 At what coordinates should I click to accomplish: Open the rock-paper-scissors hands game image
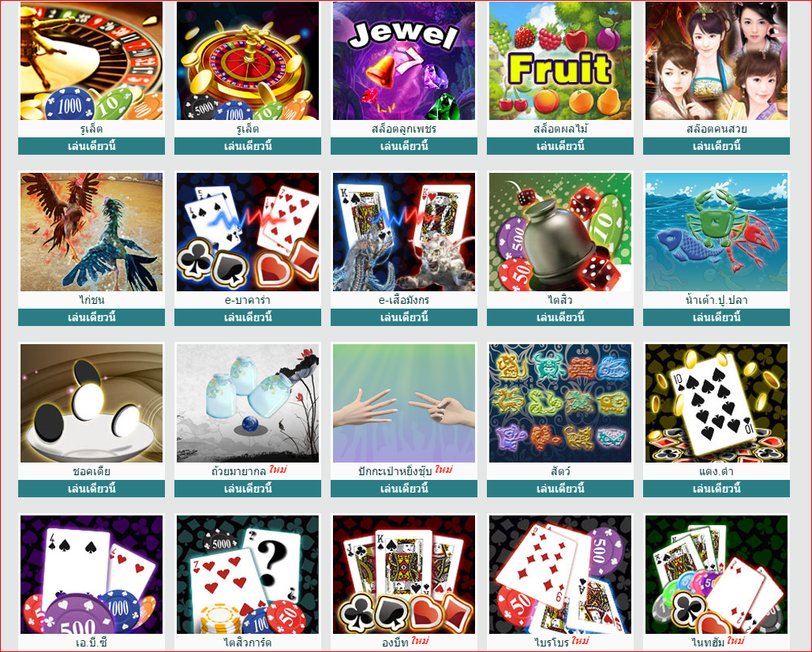point(403,403)
